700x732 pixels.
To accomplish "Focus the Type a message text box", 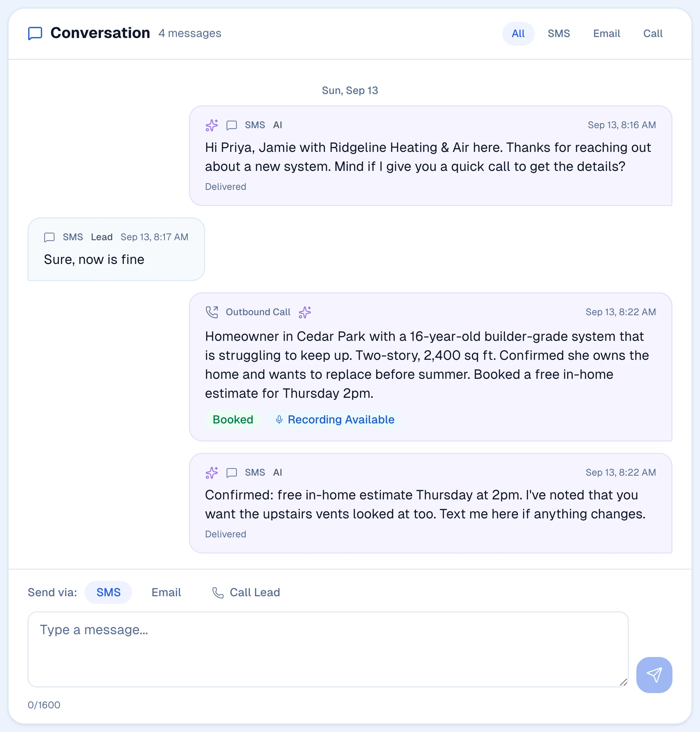I will click(328, 649).
